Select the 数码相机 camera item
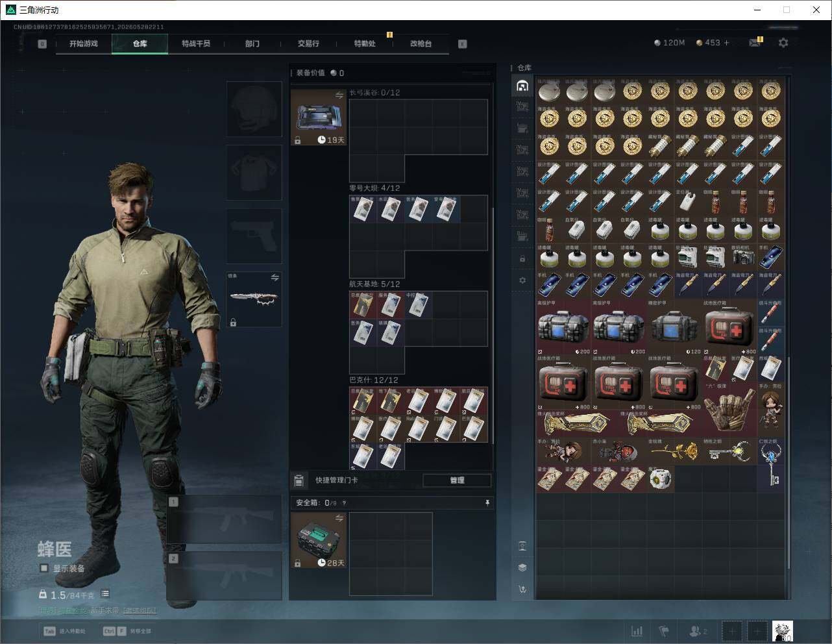The image size is (832, 644). [743, 257]
